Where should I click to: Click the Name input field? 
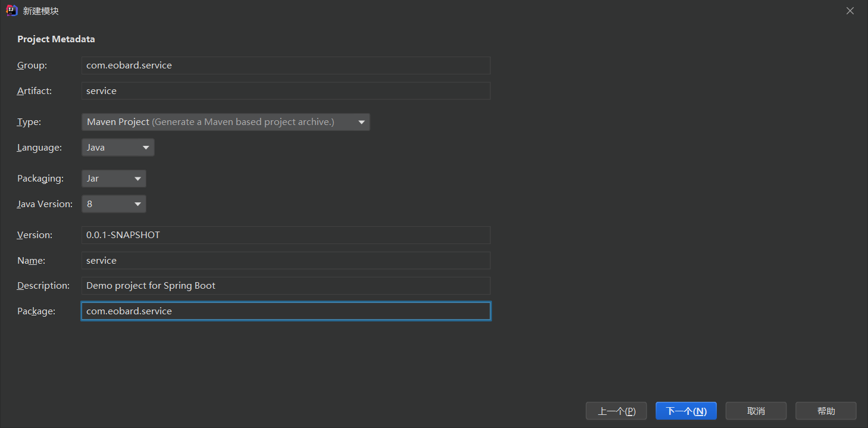pyautogui.click(x=286, y=261)
